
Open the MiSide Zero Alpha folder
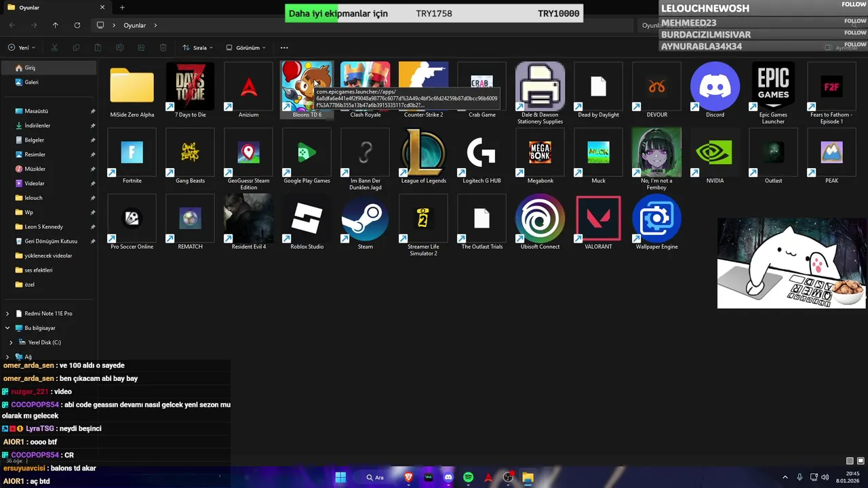click(x=132, y=90)
